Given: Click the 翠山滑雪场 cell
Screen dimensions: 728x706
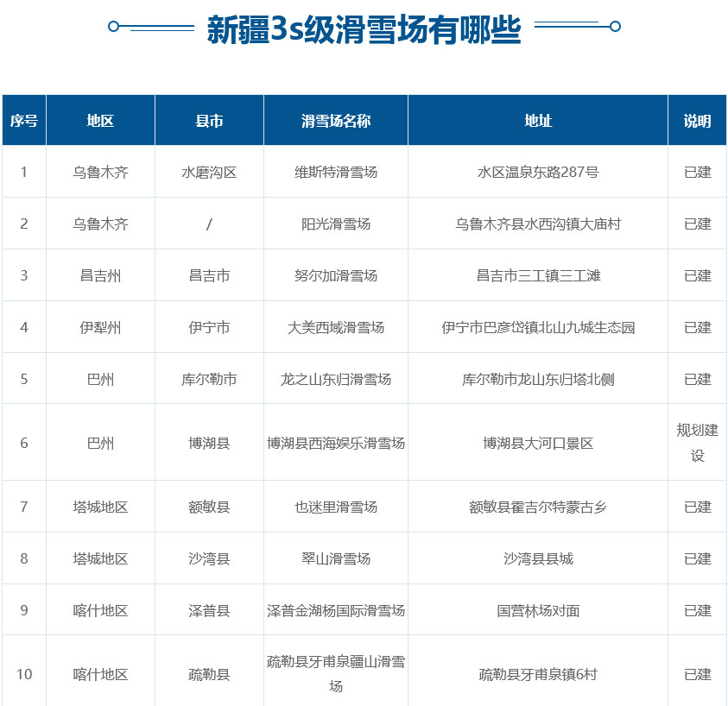Looking at the screenshot, I should coord(336,558).
